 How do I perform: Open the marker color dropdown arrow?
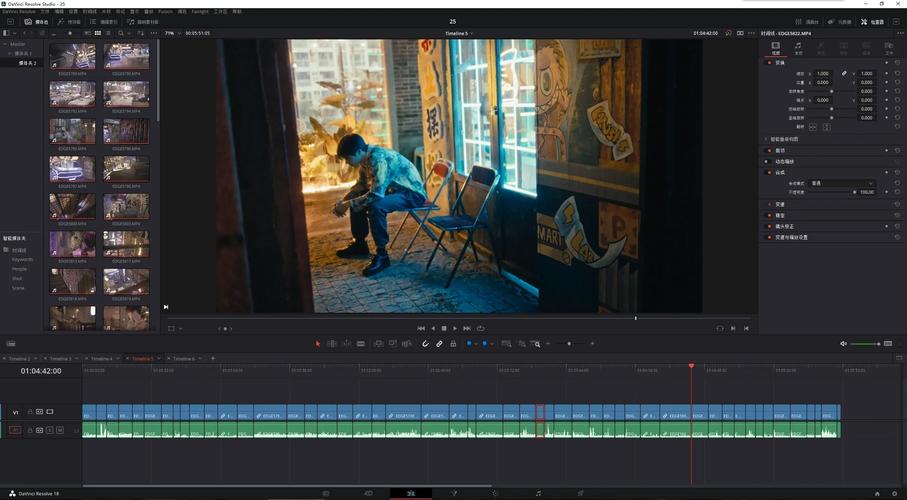click(x=492, y=344)
